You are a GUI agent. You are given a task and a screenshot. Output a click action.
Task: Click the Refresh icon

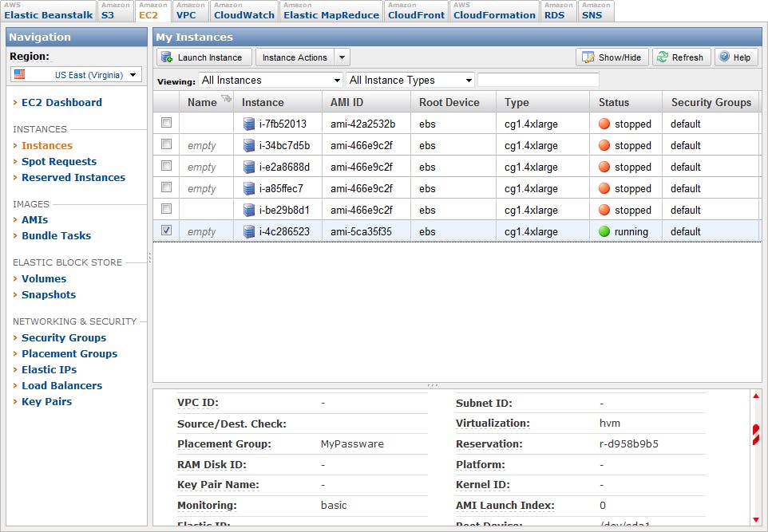661,57
